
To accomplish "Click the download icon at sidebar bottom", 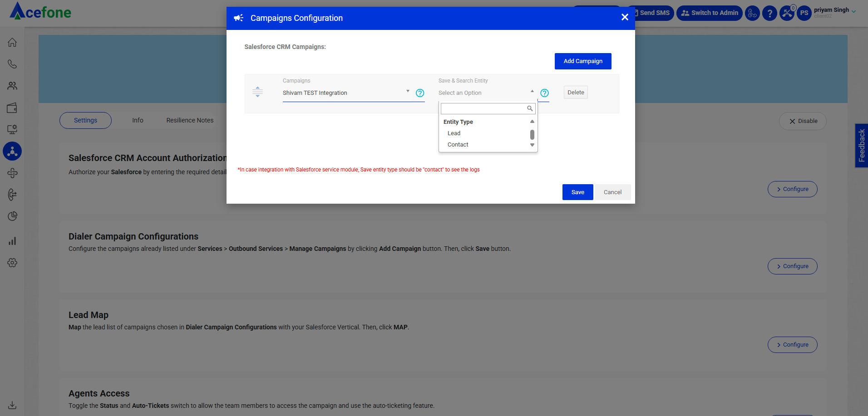I will coord(12,405).
